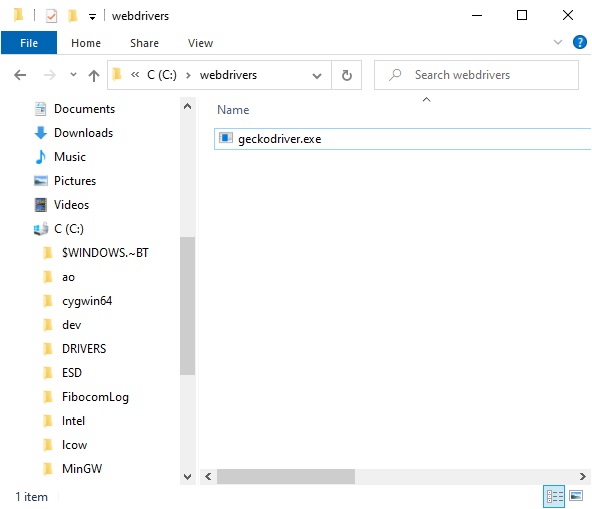Switch to Large icons view layout
Viewport: 592px width, 509px height.
(576, 495)
